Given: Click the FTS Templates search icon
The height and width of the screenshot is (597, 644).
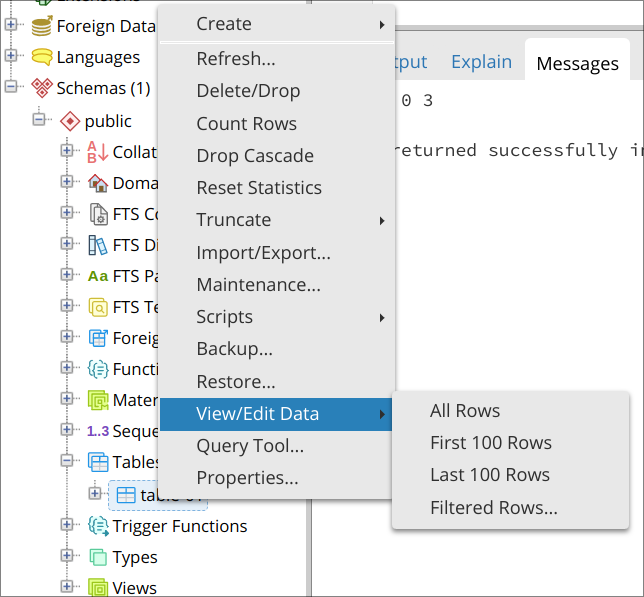Looking at the screenshot, I should (x=98, y=307).
